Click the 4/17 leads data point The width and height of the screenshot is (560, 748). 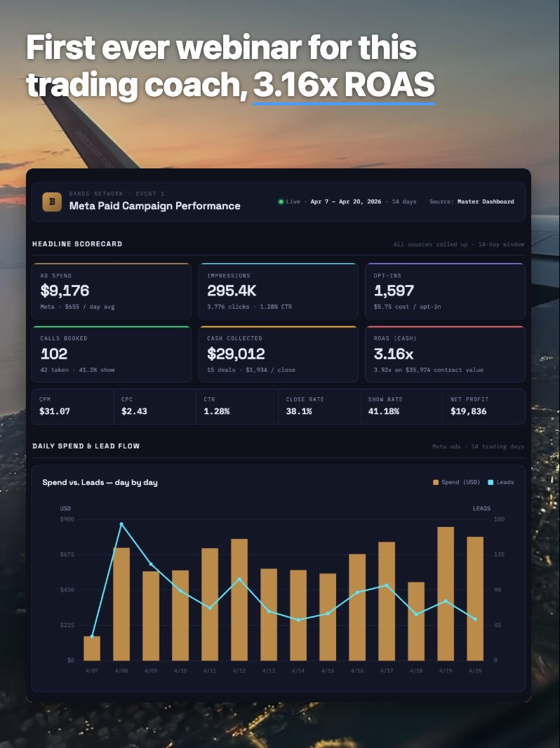(387, 585)
